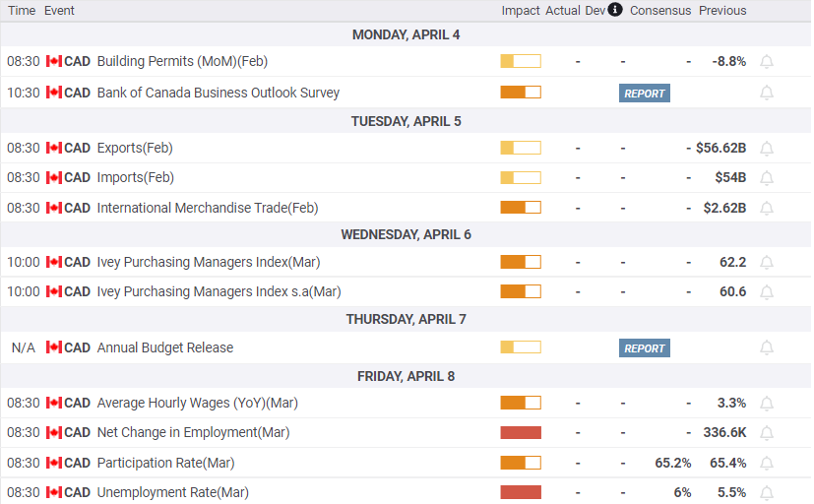Click orange impact bar for Ivey PMI(Mar)
The width and height of the screenshot is (814, 504).
pyautogui.click(x=521, y=262)
